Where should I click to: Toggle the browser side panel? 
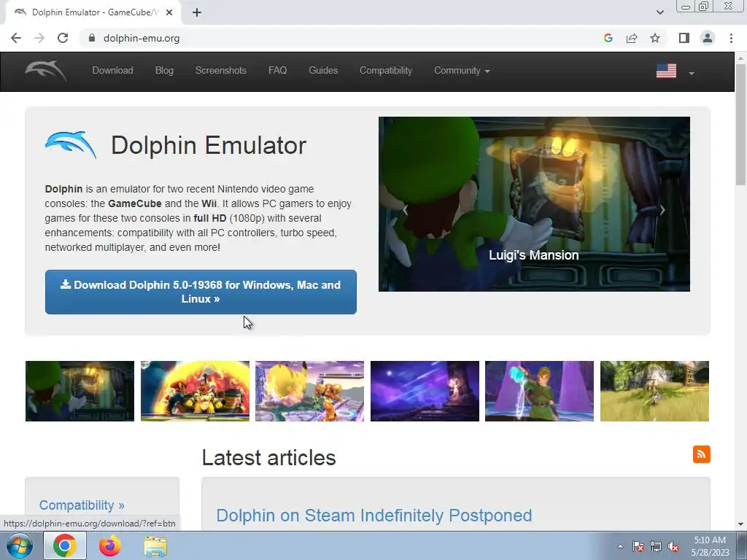tap(684, 38)
